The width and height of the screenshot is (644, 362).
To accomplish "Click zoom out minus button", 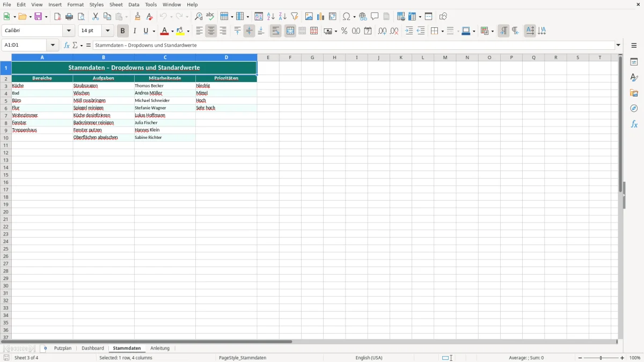I will click(x=580, y=358).
